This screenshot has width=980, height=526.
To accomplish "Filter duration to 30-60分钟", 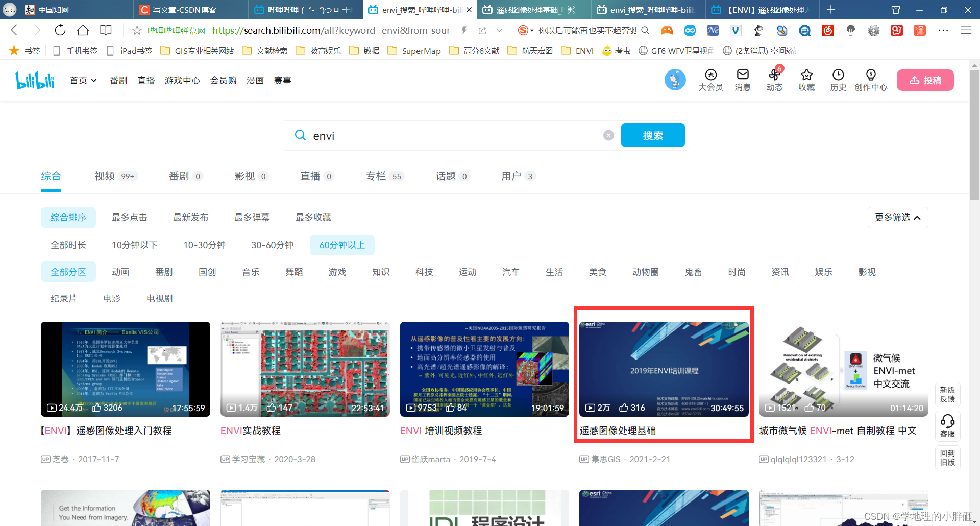I will [x=273, y=245].
